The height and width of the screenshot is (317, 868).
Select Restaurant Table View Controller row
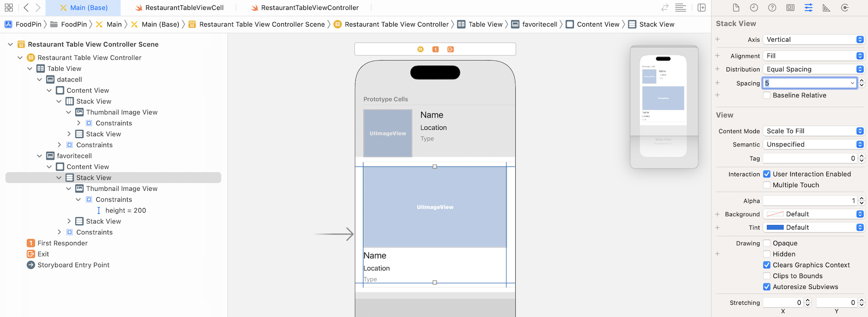point(89,58)
